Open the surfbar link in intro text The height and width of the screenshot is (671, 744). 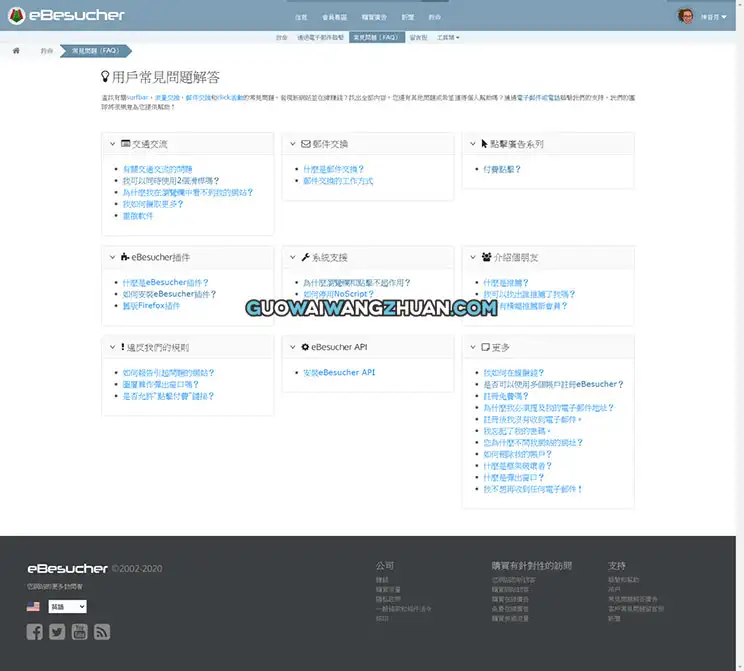(138, 97)
